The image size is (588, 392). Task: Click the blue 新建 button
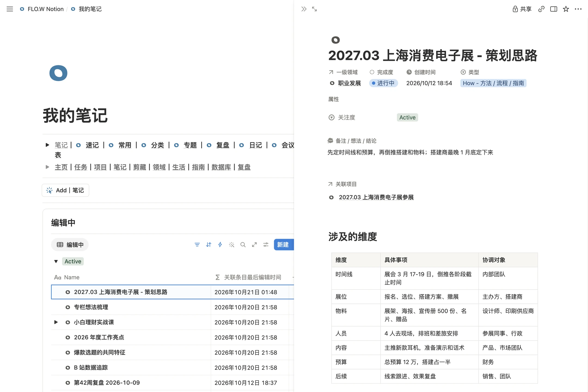tap(283, 245)
